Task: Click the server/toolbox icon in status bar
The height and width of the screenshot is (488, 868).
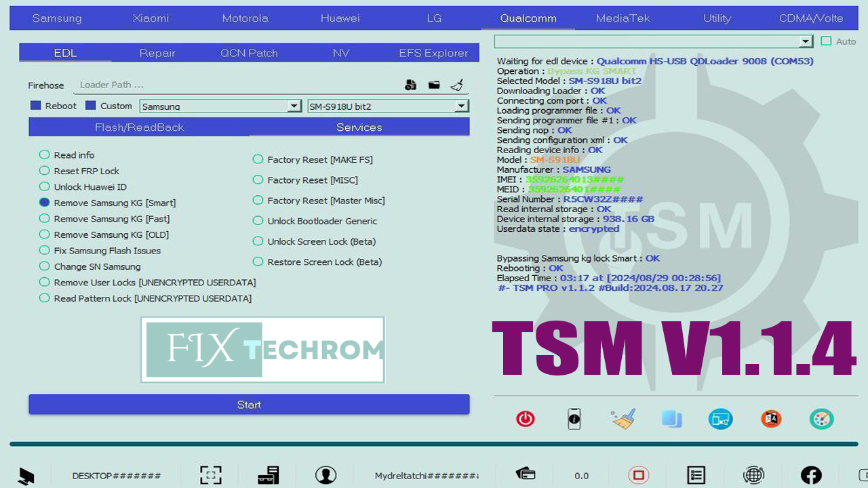Action: (269, 475)
